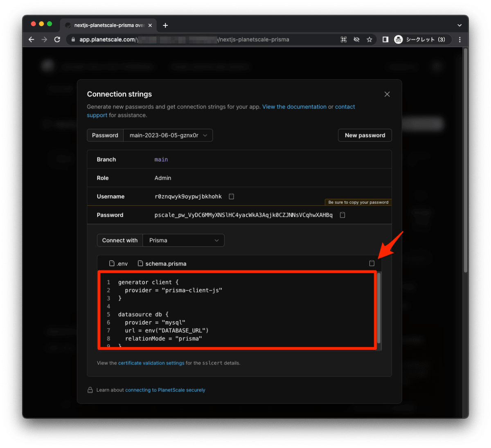491x448 pixels.
Task: Open certificate validation settings link
Action: tap(151, 363)
